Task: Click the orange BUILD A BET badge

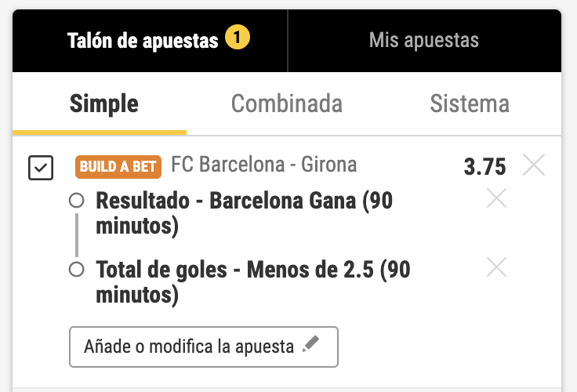Action: coord(118,166)
